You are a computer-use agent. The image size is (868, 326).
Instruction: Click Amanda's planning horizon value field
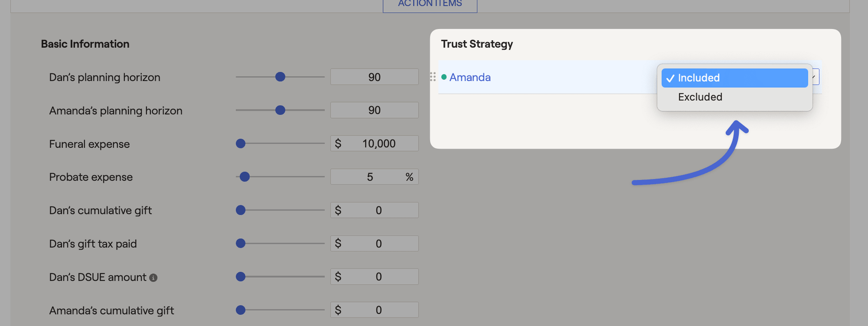(x=374, y=110)
